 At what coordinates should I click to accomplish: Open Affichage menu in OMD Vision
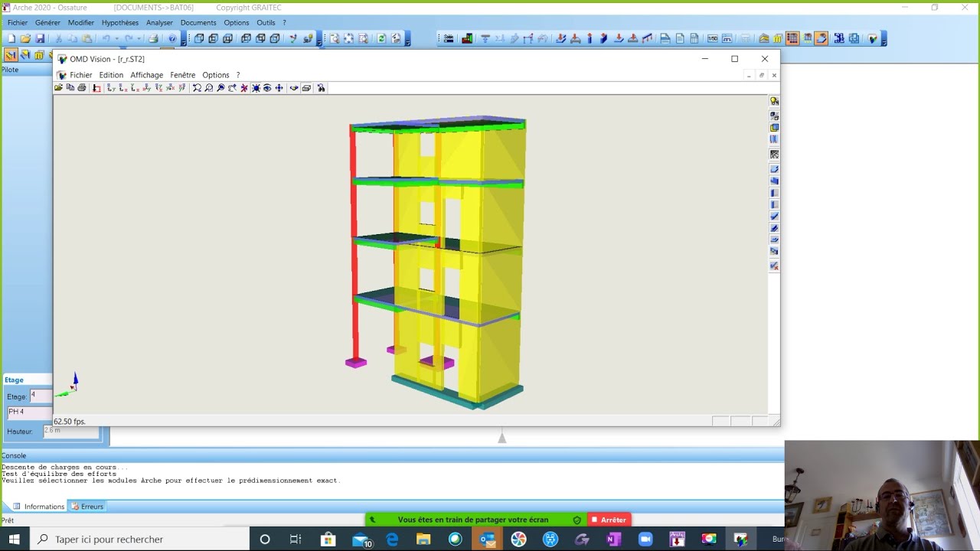(x=146, y=75)
